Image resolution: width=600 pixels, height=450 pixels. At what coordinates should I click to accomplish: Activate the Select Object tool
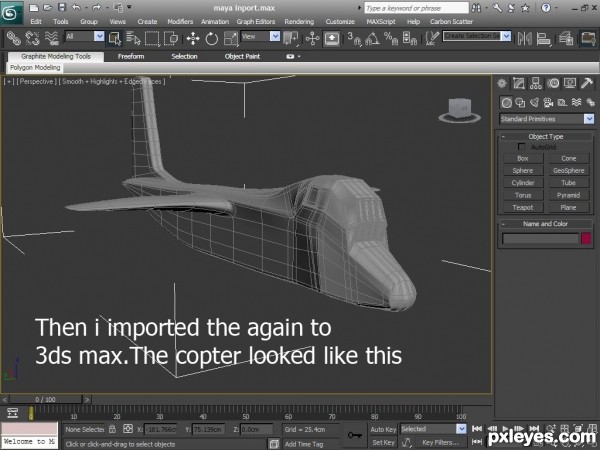click(115, 38)
